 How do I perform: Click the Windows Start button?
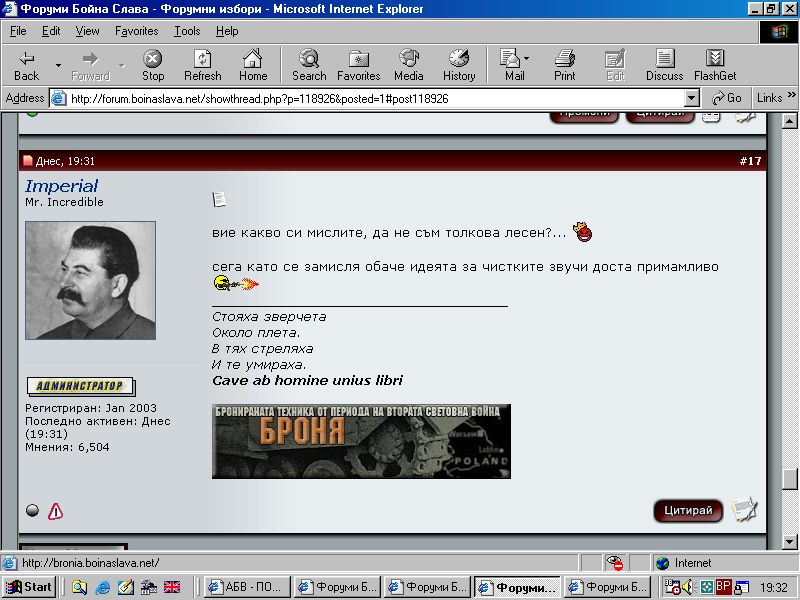[x=29, y=587]
